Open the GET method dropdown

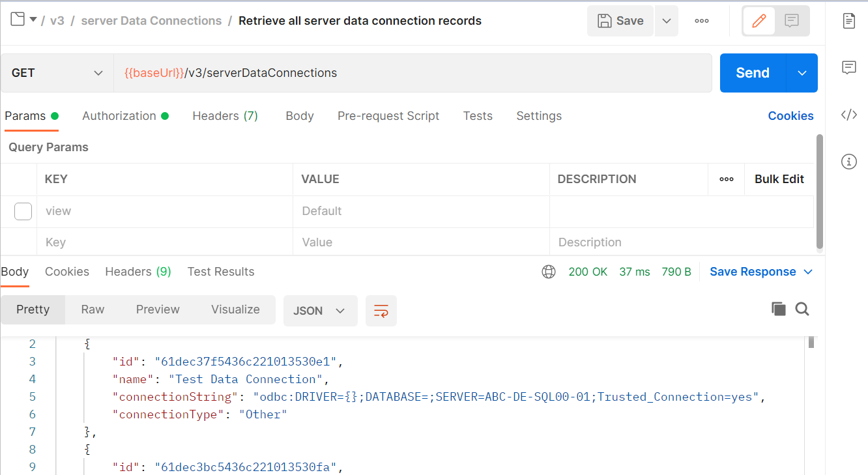[x=55, y=72]
